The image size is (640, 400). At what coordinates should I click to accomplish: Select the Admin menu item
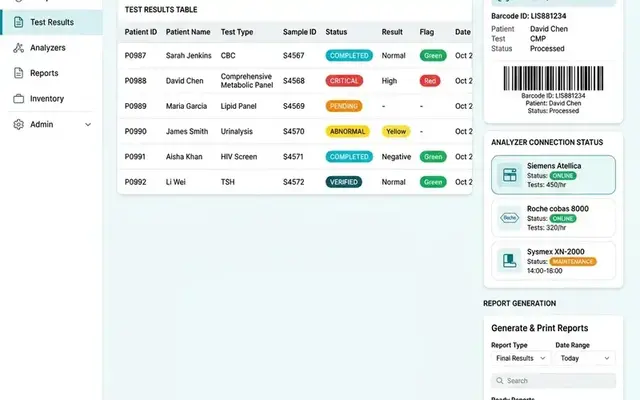pos(51,124)
